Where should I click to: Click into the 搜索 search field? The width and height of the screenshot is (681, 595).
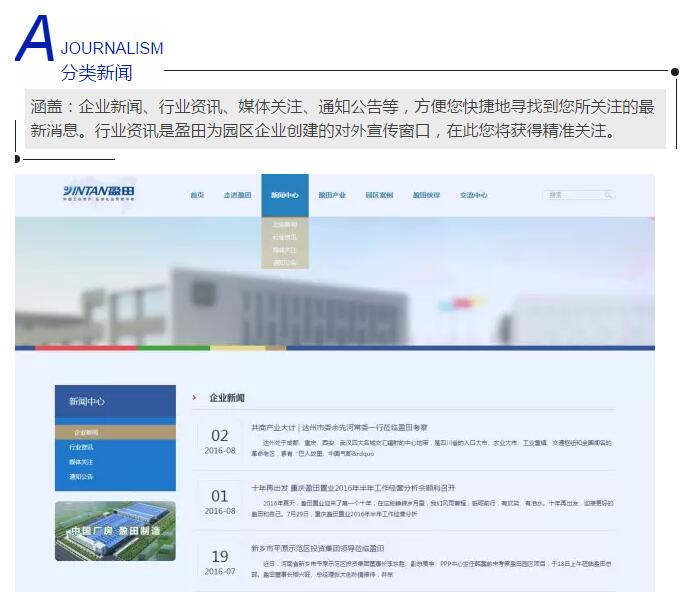pos(572,195)
